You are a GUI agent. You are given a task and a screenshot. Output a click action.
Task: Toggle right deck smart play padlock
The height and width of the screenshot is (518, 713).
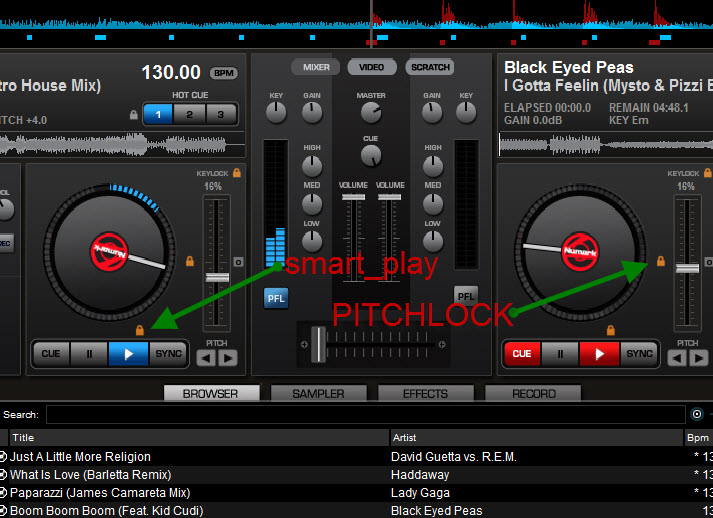pyautogui.click(x=611, y=330)
